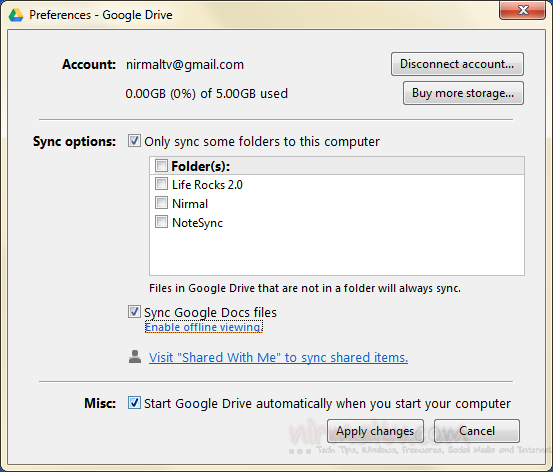
Task: Check the NoteSync folder checkbox
Action: [x=162, y=222]
